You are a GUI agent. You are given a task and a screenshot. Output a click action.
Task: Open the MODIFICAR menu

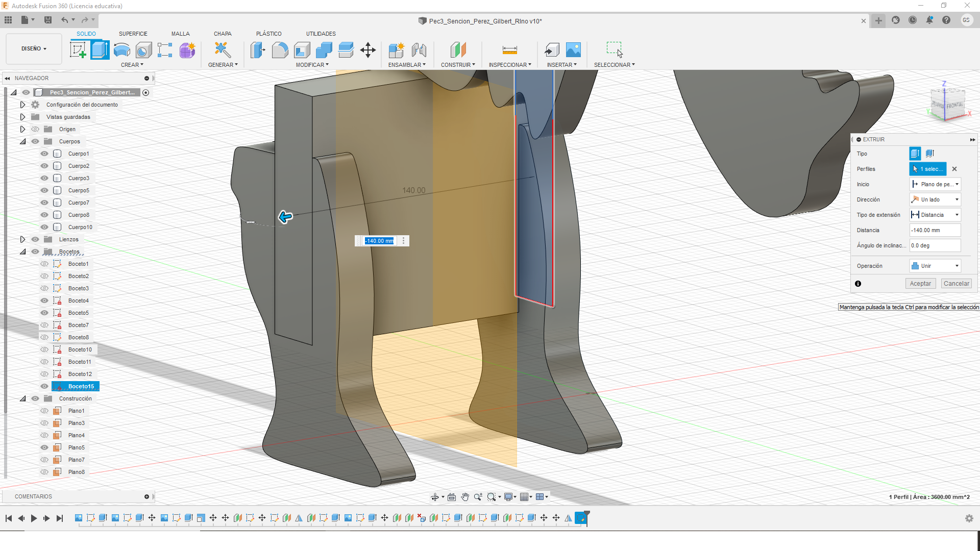point(312,65)
